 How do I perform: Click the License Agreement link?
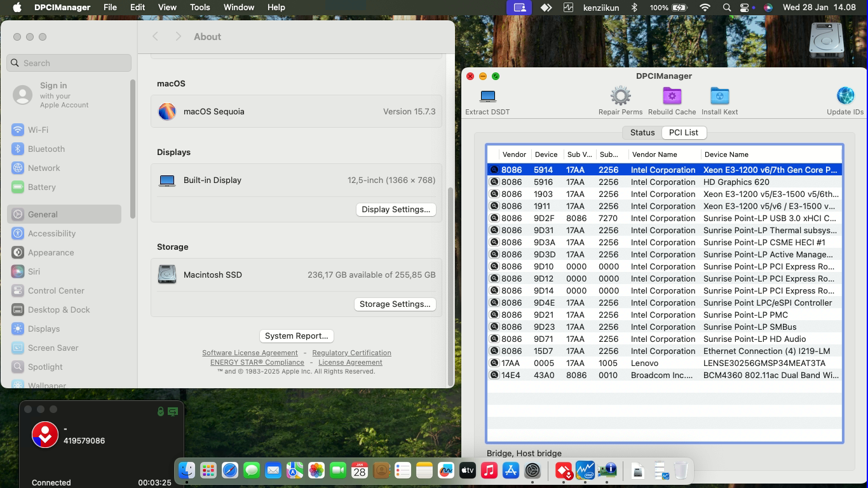coord(350,362)
